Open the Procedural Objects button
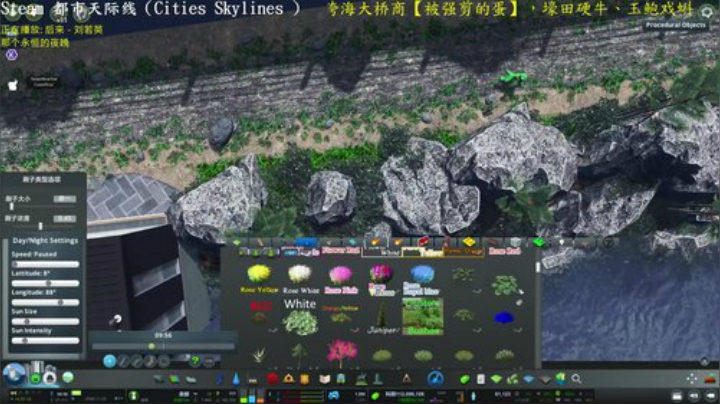Image resolution: width=720 pixels, height=404 pixels. click(x=675, y=25)
